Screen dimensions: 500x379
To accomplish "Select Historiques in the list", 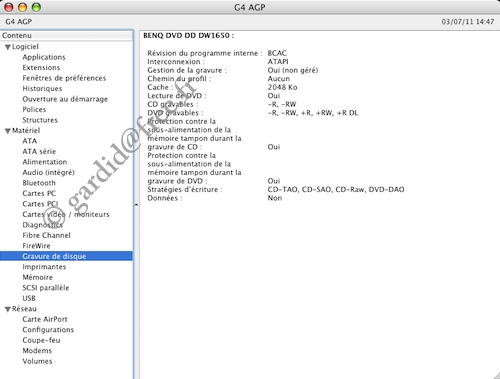I will (x=42, y=88).
